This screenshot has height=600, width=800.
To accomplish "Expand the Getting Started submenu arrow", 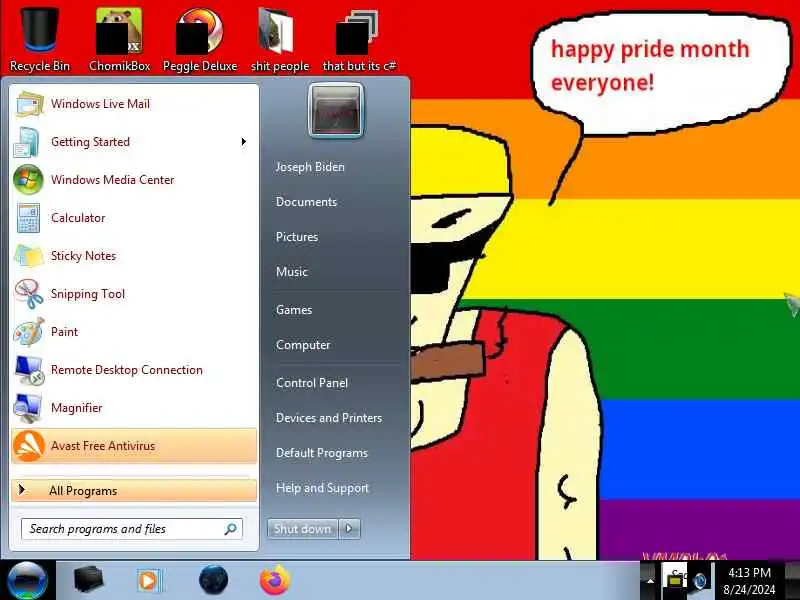I will pos(244,142).
